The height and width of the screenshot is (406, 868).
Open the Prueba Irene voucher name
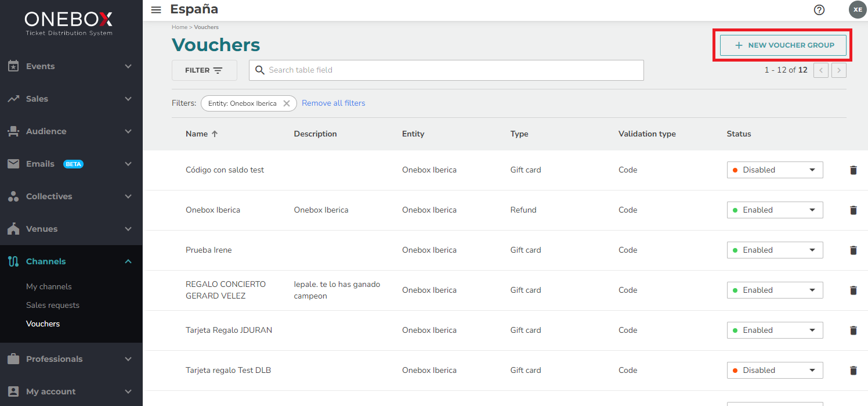click(208, 250)
